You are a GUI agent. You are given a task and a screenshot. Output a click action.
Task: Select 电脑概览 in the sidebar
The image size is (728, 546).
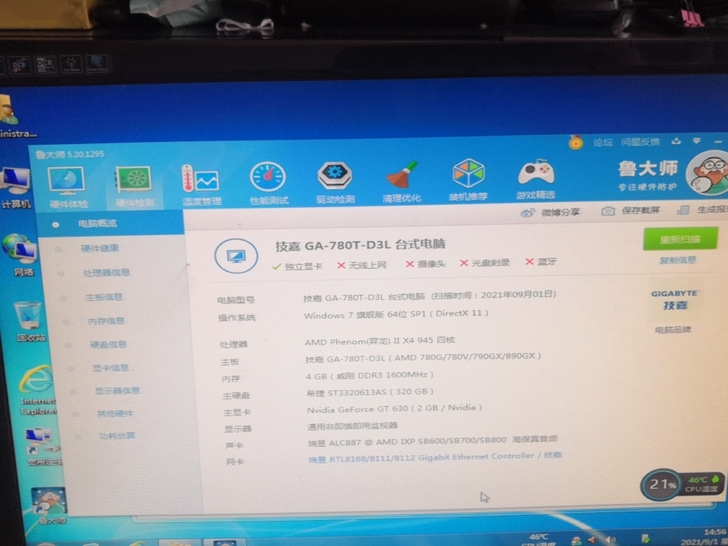click(x=110, y=223)
